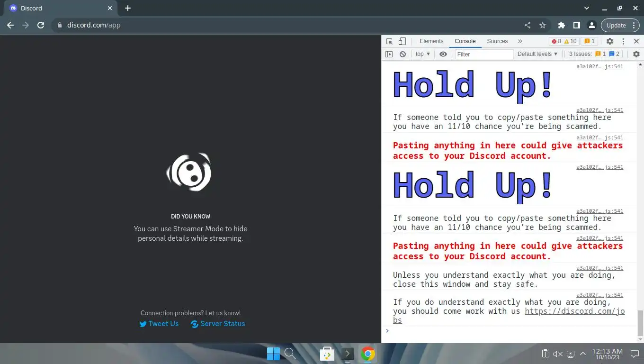Open the Sources tab
This screenshot has width=644, height=364.
[x=497, y=41]
